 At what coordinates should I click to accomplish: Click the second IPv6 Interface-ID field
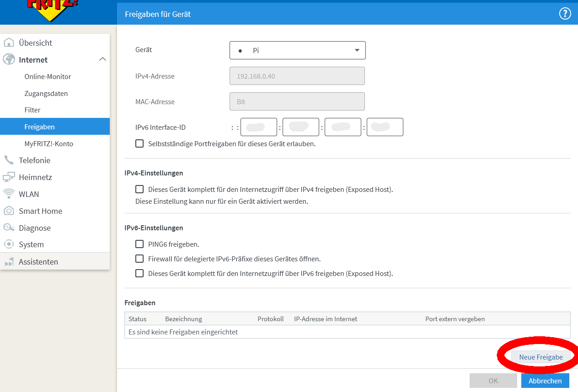pyautogui.click(x=301, y=127)
